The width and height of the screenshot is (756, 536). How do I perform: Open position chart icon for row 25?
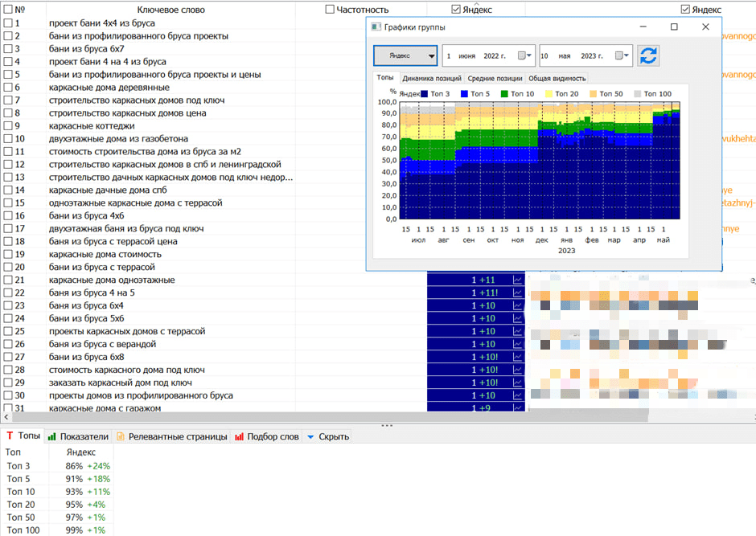[517, 331]
